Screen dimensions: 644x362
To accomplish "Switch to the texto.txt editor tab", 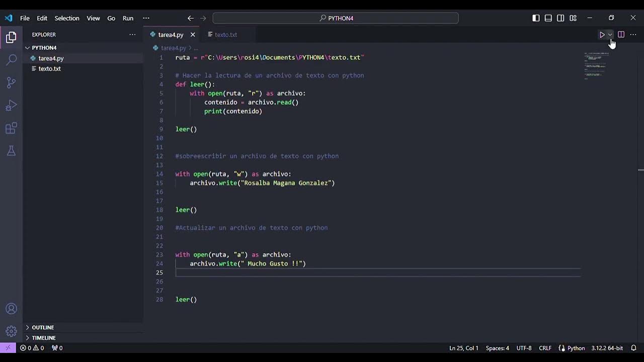I will coord(226,35).
